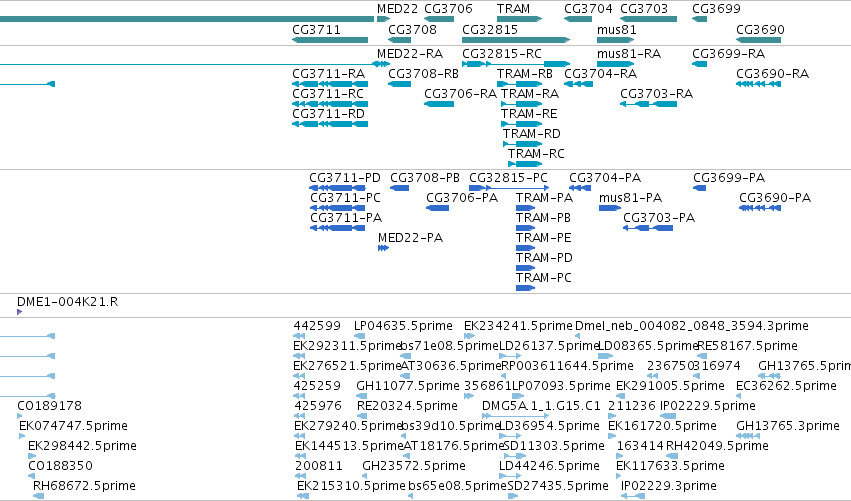Click the EK074747.5prime EST
Viewport: 851px width, 501px height.
click(22, 436)
